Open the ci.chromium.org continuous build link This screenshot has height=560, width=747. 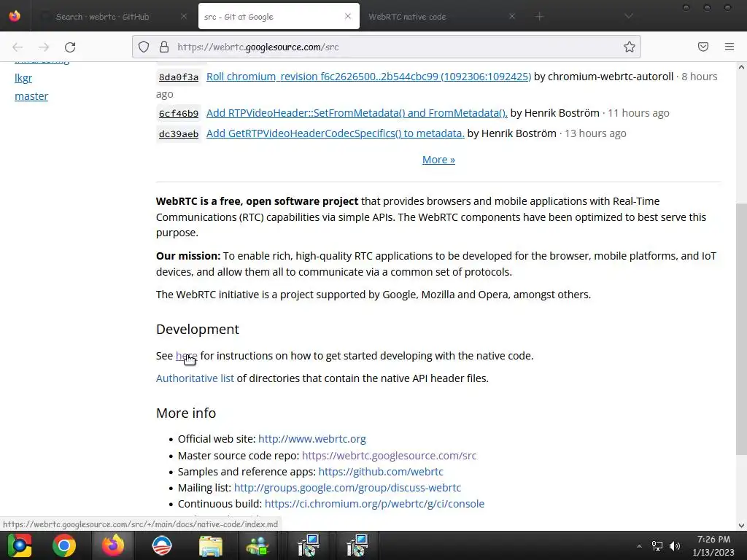[x=374, y=504]
